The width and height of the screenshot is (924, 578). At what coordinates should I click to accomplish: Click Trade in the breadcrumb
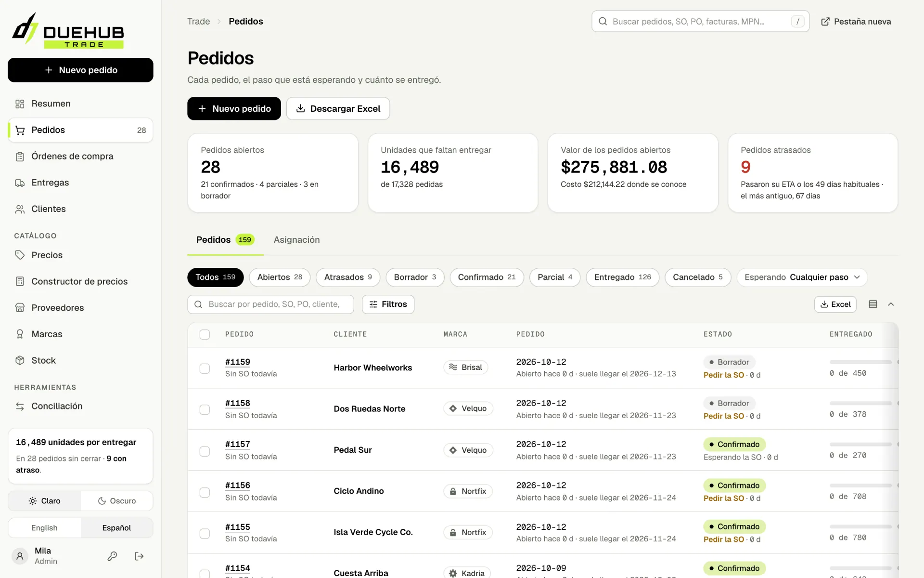198,22
